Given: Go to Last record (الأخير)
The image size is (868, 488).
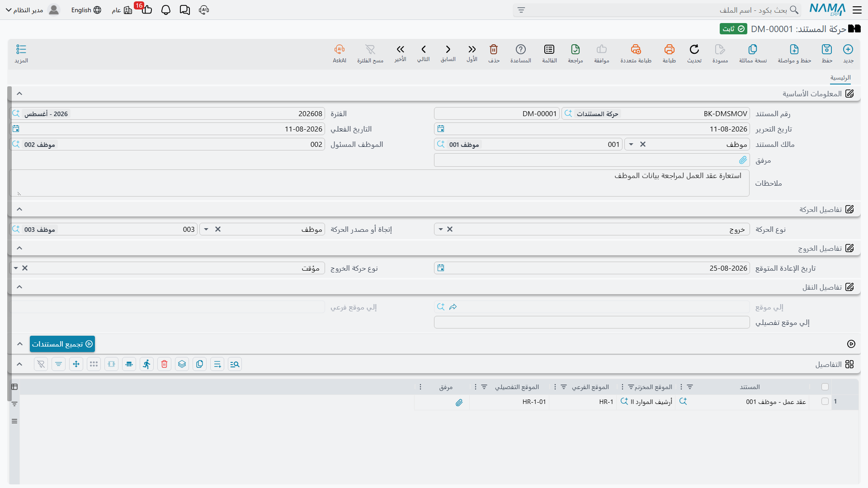Looking at the screenshot, I should click(x=400, y=49).
